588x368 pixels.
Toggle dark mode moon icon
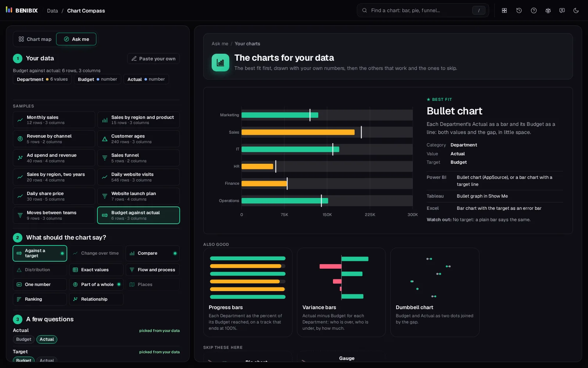tap(576, 10)
